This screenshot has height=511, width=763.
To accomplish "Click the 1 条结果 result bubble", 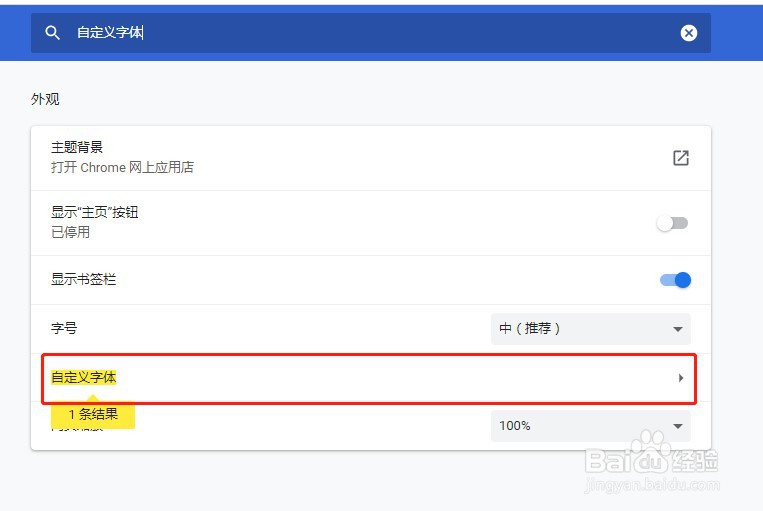I will click(x=93, y=414).
